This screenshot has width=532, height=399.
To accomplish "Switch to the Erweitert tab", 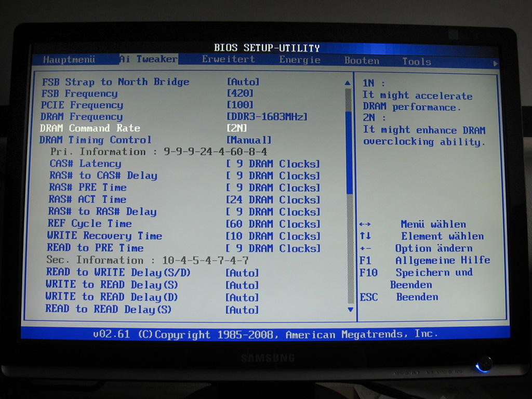I will (229, 59).
